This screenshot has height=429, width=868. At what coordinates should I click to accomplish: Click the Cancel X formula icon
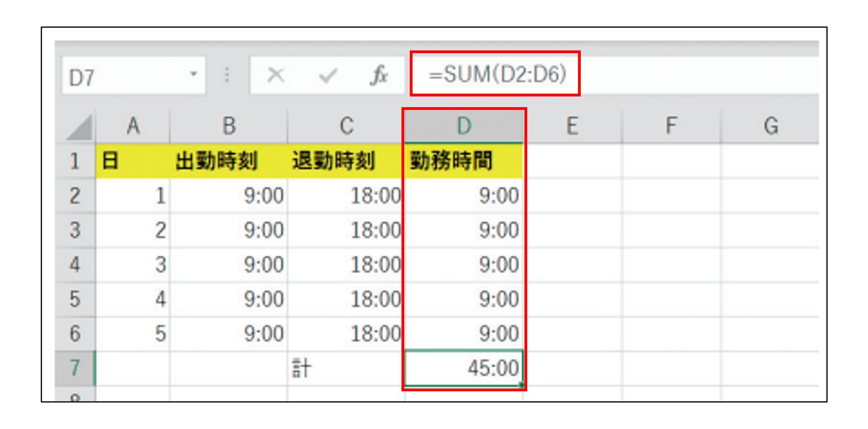[276, 75]
